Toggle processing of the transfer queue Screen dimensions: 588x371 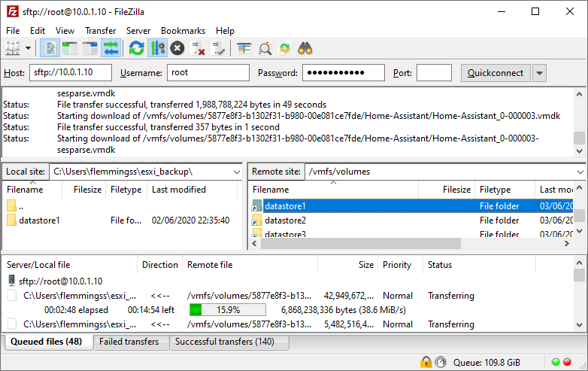[157, 48]
